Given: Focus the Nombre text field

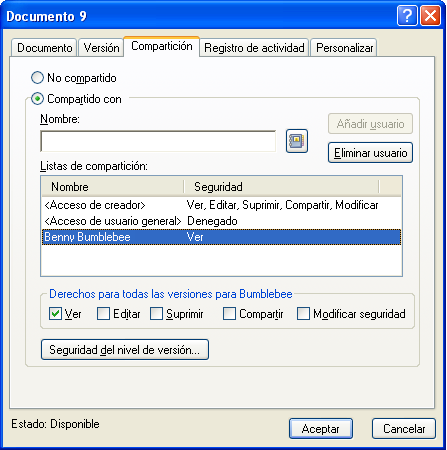Looking at the screenshot, I should pyautogui.click(x=158, y=141).
